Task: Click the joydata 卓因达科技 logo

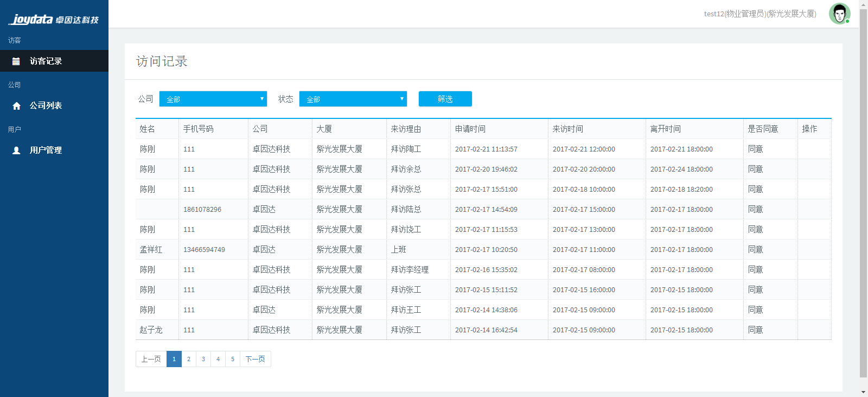Action: (x=54, y=20)
